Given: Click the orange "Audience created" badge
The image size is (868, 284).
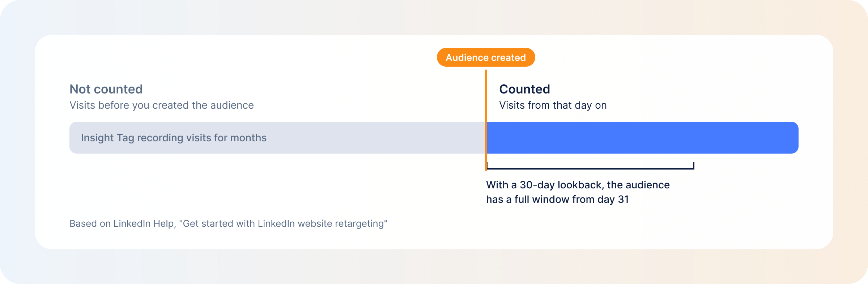Looking at the screenshot, I should (486, 57).
